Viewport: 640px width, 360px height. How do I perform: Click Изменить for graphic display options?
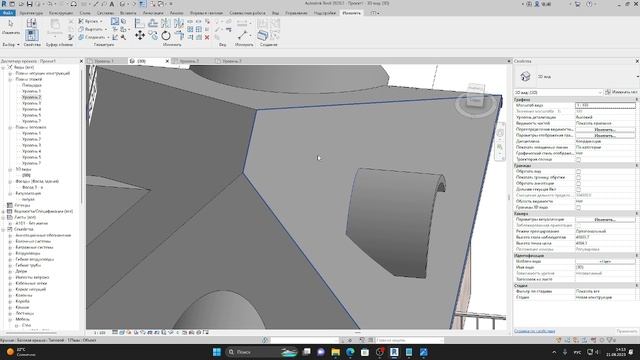click(605, 136)
